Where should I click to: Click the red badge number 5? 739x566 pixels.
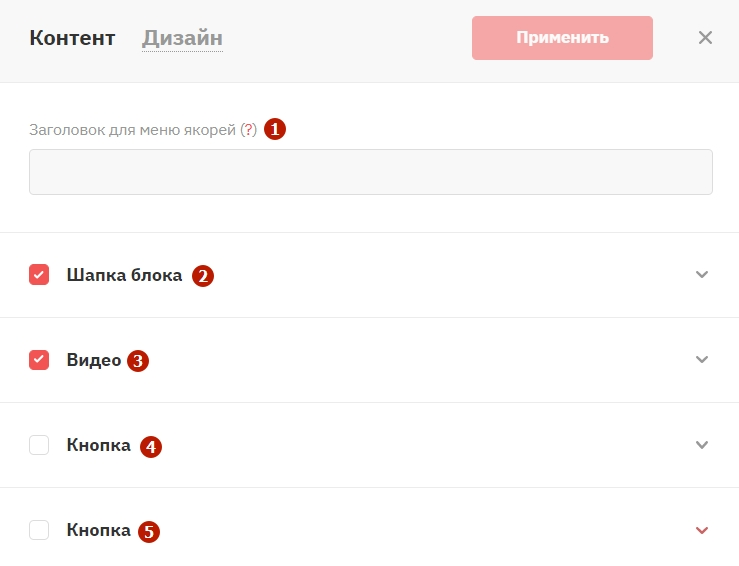click(x=149, y=532)
